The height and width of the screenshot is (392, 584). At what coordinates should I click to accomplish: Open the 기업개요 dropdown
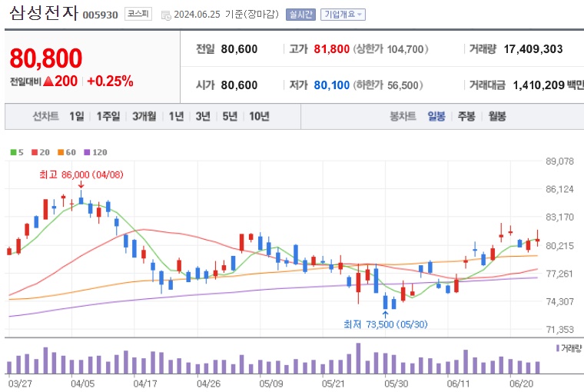[343, 15]
